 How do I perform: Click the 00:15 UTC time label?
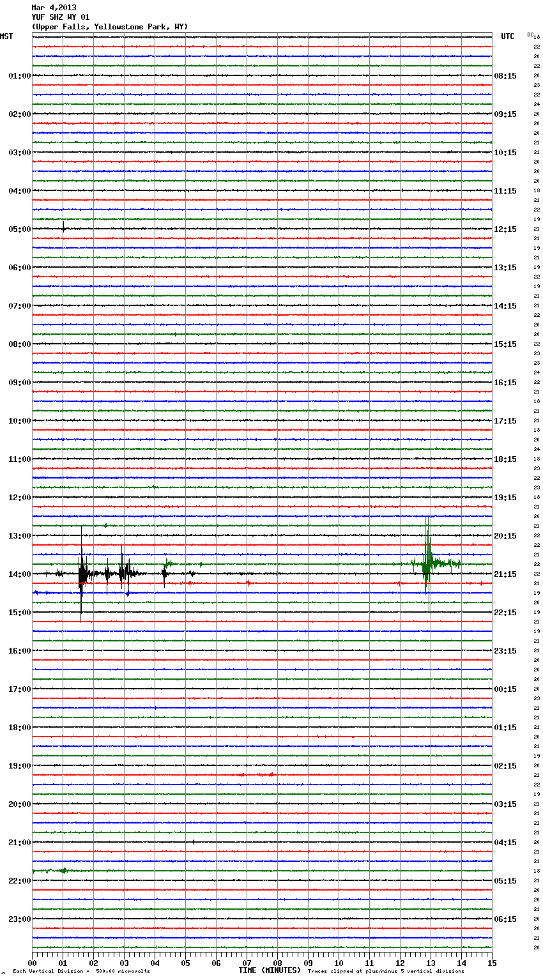pos(505,689)
